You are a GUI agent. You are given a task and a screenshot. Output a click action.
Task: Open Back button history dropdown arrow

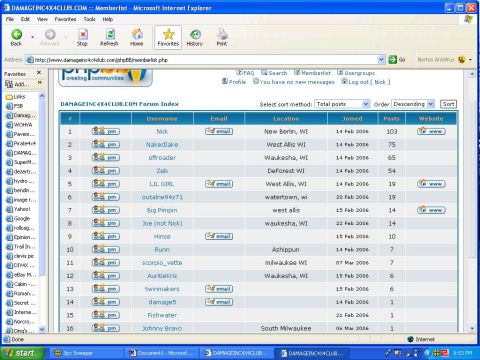click(32, 37)
